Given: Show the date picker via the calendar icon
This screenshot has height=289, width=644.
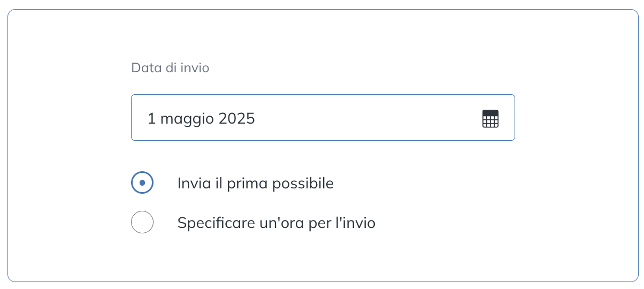Looking at the screenshot, I should 490,118.
